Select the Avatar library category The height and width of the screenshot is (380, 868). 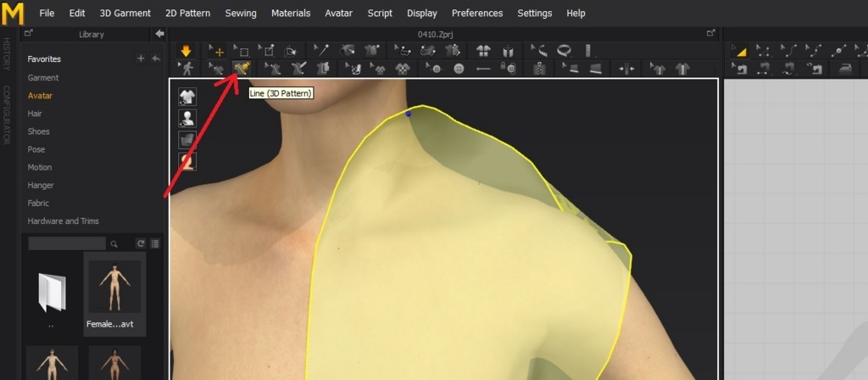tap(40, 95)
